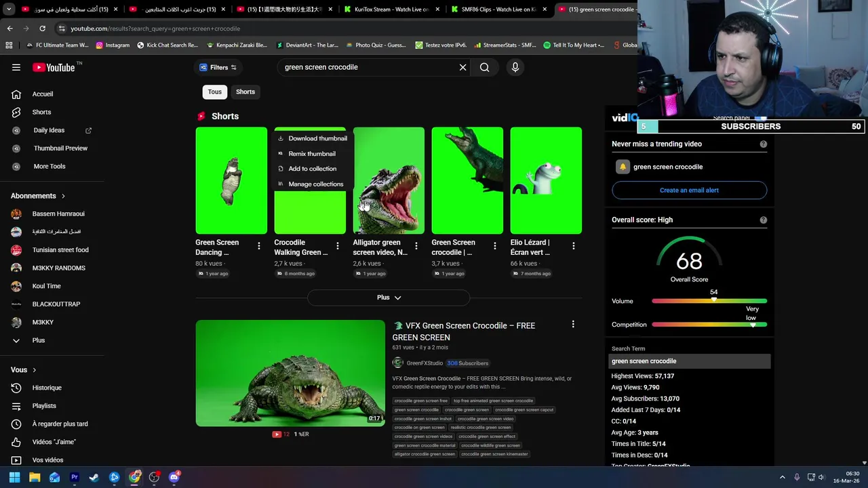Choose Download thumbnail menu entry

[x=311, y=138]
